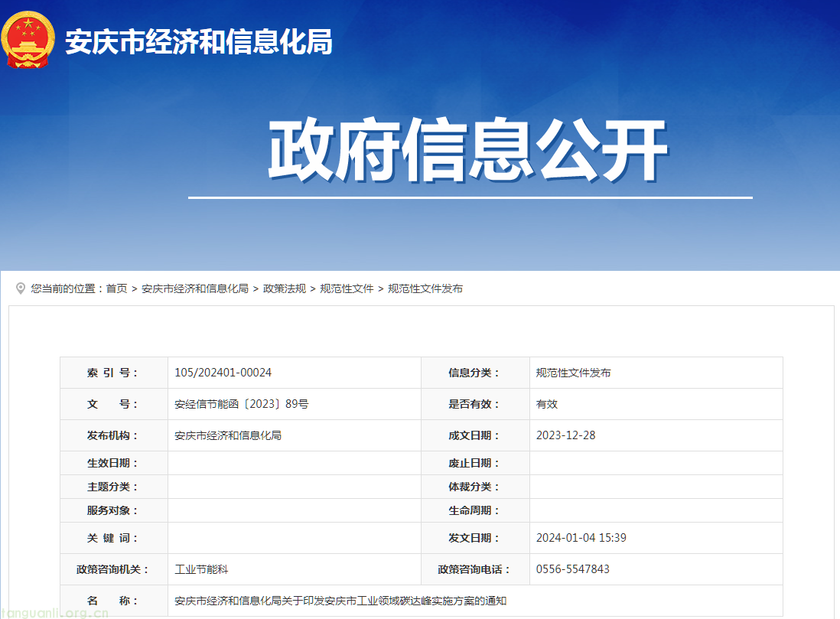Click the national emblem logo

[x=28, y=41]
